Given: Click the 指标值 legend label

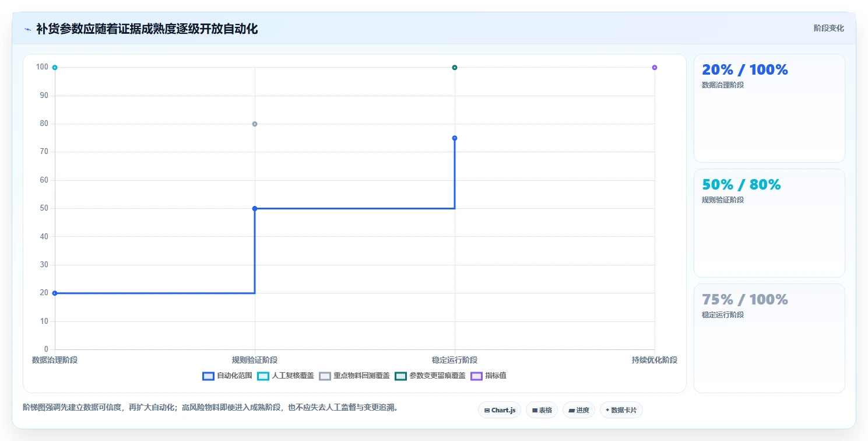Looking at the screenshot, I should 496,376.
